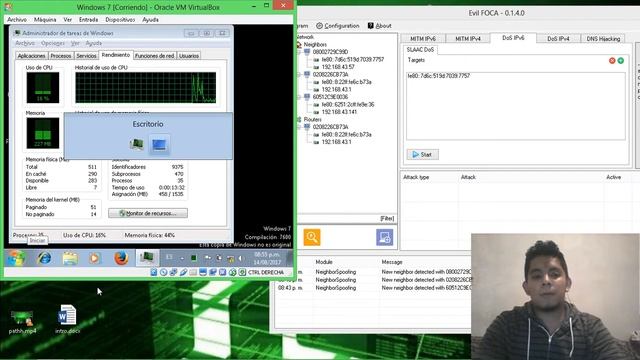Viewport: 640px width, 360px height.
Task: Click the [Filter] label under the network tree
Action: (387, 219)
